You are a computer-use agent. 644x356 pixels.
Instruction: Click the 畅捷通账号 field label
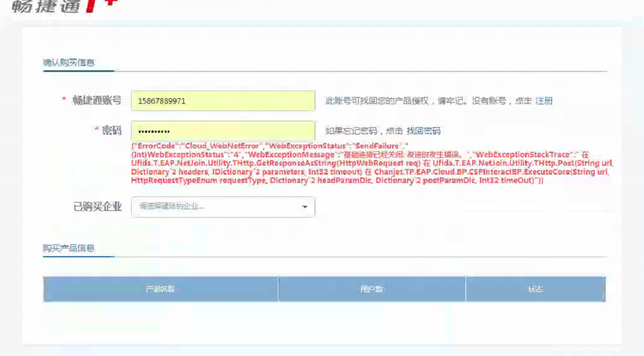click(x=98, y=100)
